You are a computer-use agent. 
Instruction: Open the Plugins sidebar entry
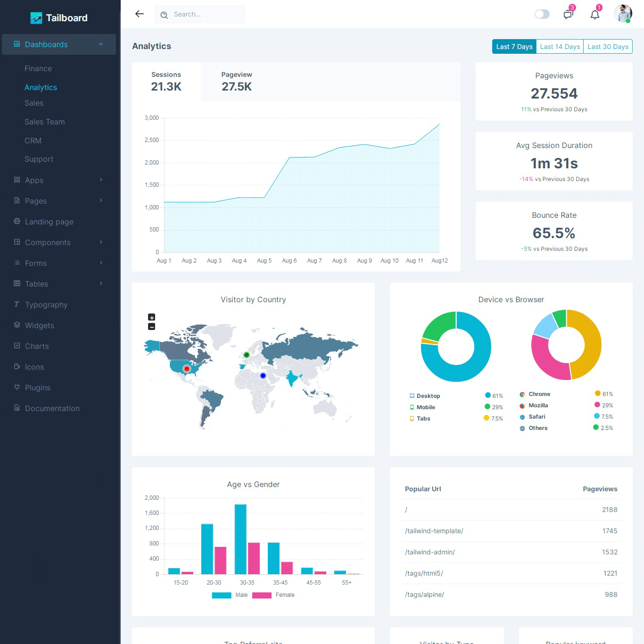coord(37,388)
